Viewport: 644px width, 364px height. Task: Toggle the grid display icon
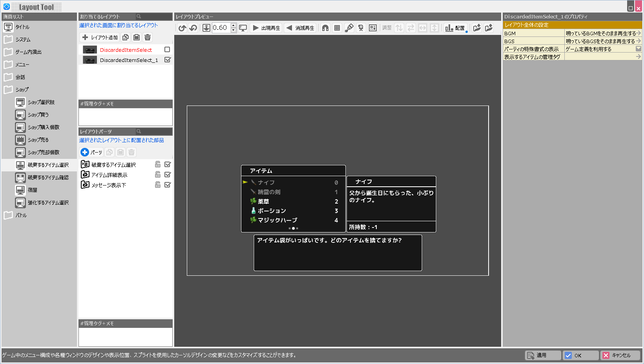pyautogui.click(x=337, y=28)
